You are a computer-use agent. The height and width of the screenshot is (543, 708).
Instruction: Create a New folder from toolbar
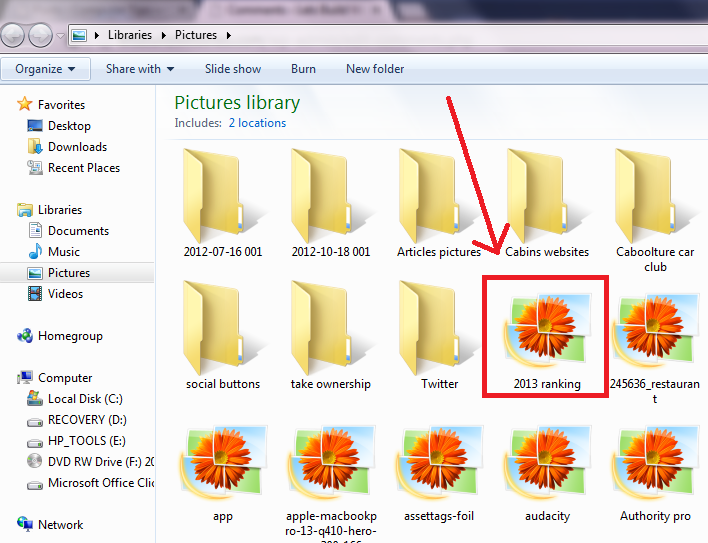(375, 69)
